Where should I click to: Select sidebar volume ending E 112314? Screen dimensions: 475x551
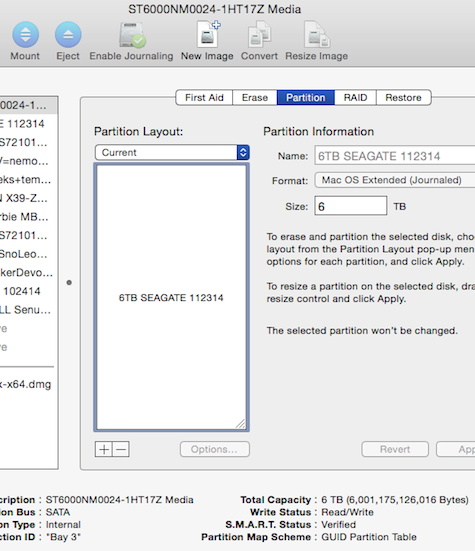coord(28,124)
